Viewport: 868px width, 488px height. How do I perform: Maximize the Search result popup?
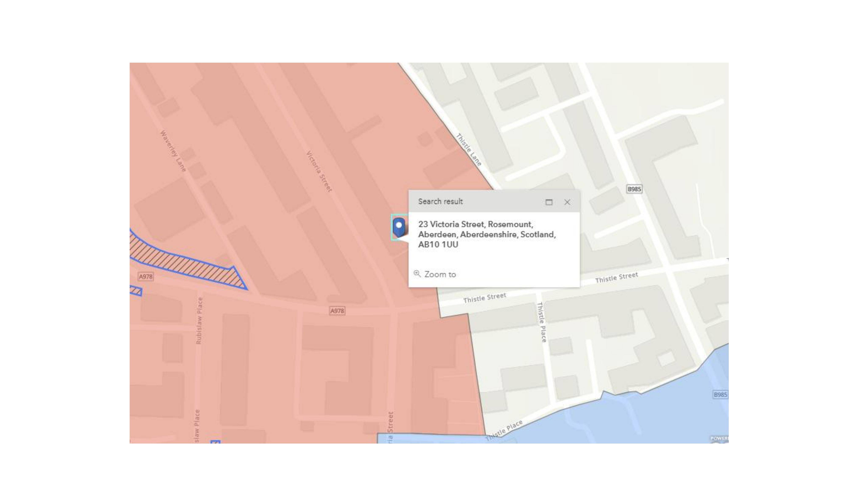(549, 202)
